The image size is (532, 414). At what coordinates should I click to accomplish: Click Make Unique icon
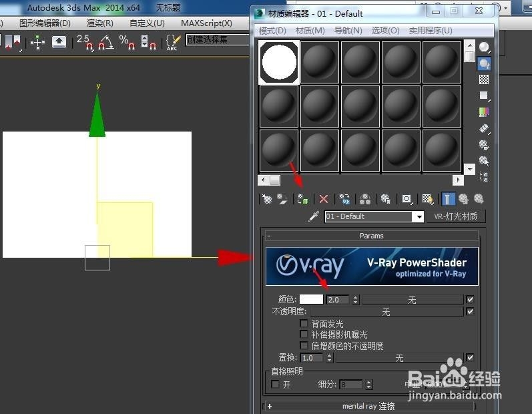click(x=365, y=199)
